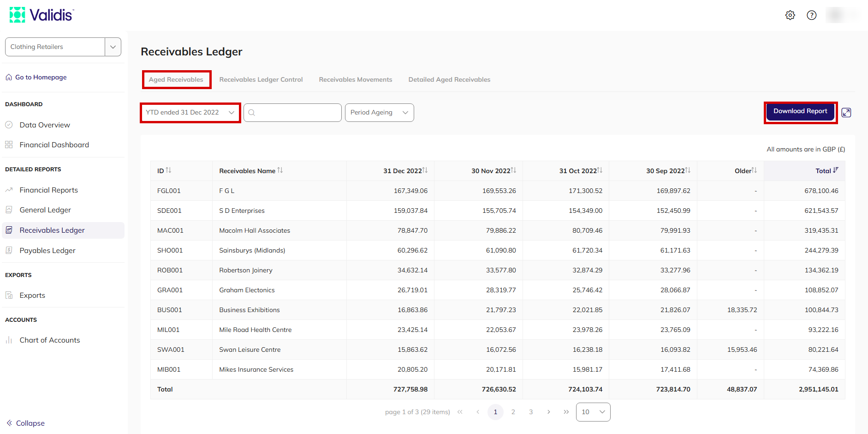The image size is (868, 434).
Task: Sort by Older column icon
Action: click(754, 170)
